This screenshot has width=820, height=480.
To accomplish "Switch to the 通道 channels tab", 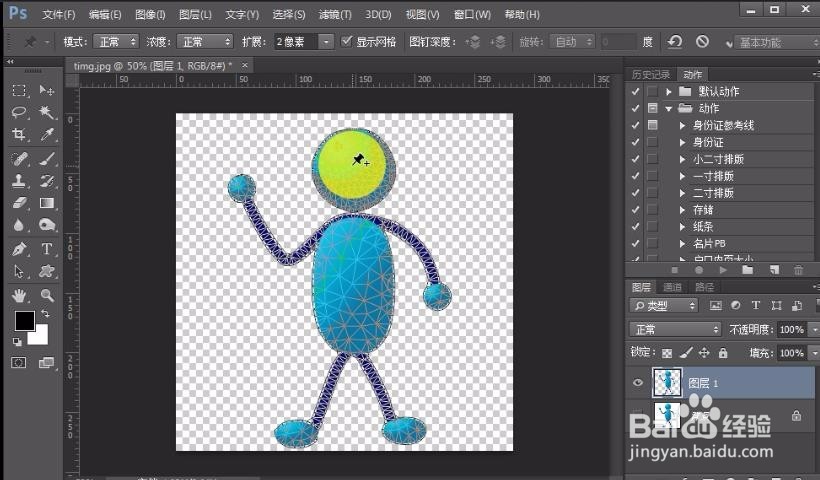I will (672, 287).
